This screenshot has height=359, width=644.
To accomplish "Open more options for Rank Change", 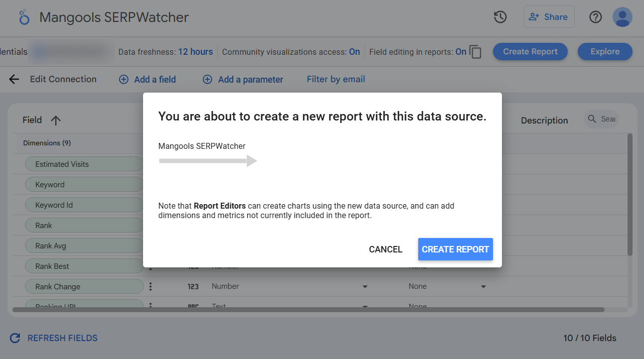I will (x=151, y=286).
